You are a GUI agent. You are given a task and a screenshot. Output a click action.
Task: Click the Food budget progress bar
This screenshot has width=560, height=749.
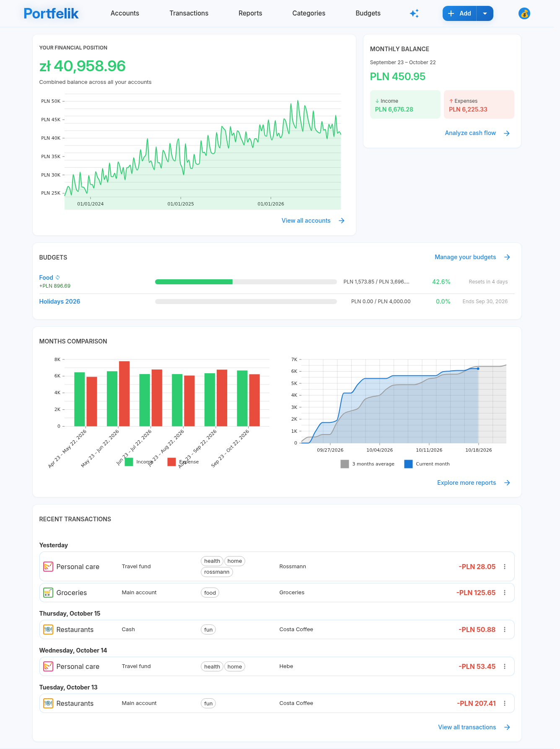[246, 282]
